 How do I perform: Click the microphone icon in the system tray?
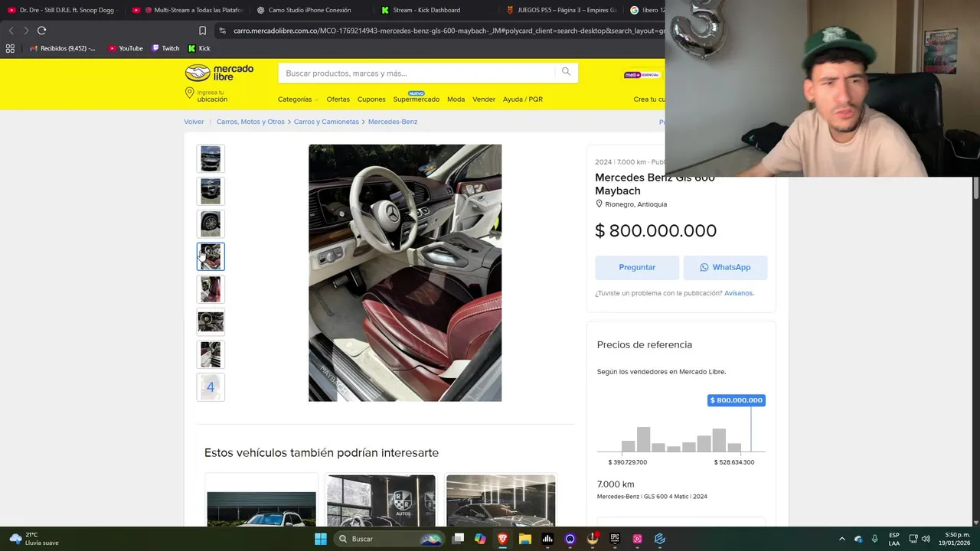click(874, 539)
